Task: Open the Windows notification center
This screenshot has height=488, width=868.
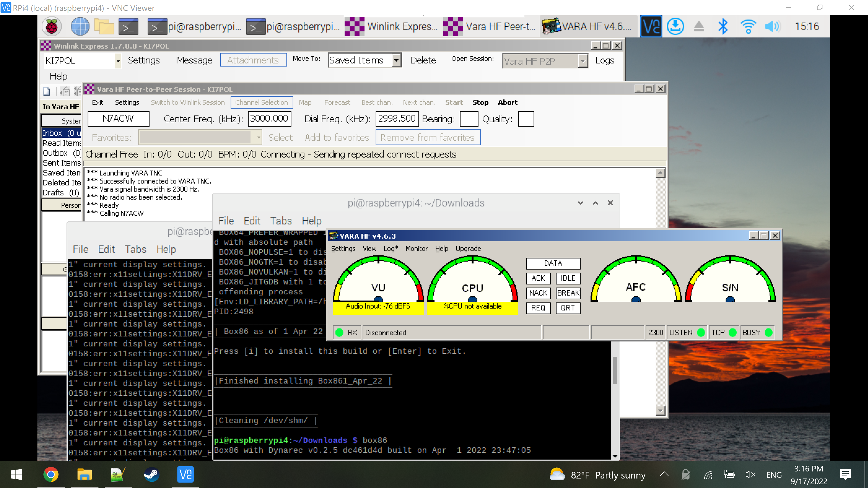Action: click(845, 475)
